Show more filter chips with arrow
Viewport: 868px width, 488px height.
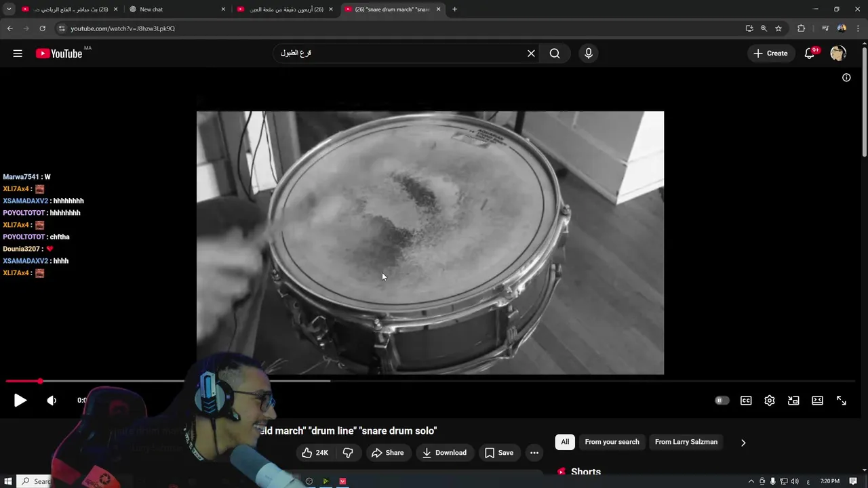[743, 443]
